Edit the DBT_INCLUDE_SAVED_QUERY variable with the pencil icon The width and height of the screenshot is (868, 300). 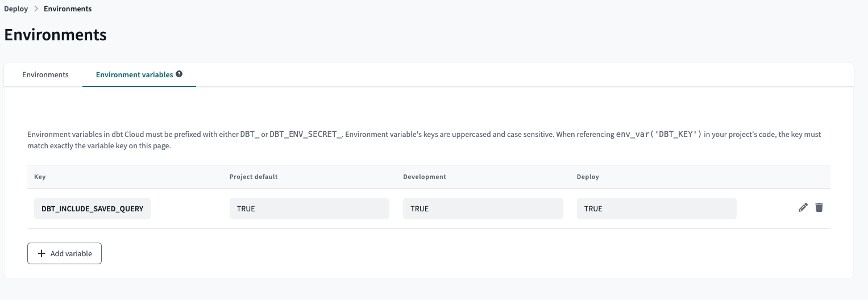tap(803, 208)
